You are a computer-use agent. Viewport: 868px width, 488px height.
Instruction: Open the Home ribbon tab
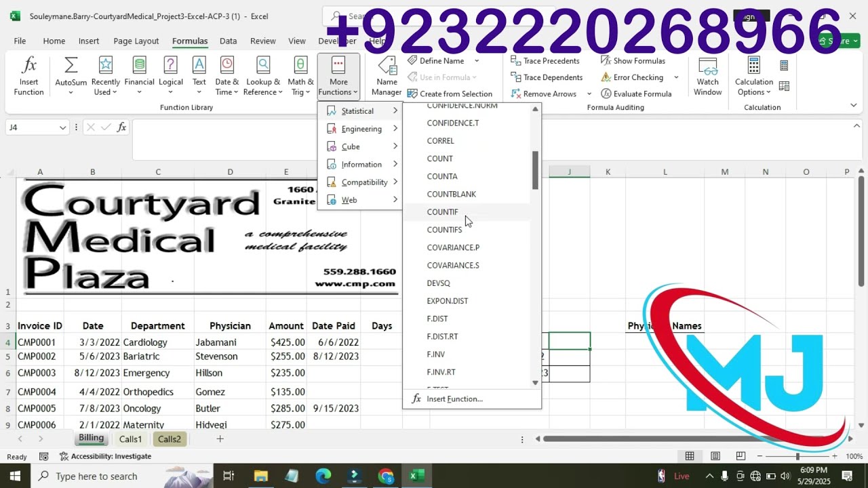click(54, 41)
